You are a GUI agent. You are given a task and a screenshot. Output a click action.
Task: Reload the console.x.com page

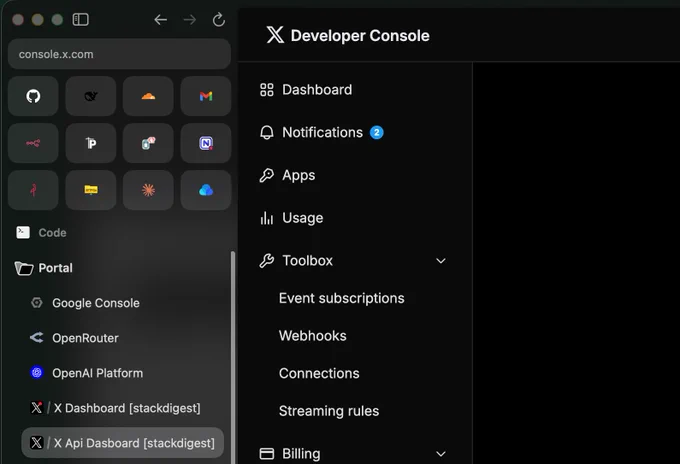(x=219, y=20)
